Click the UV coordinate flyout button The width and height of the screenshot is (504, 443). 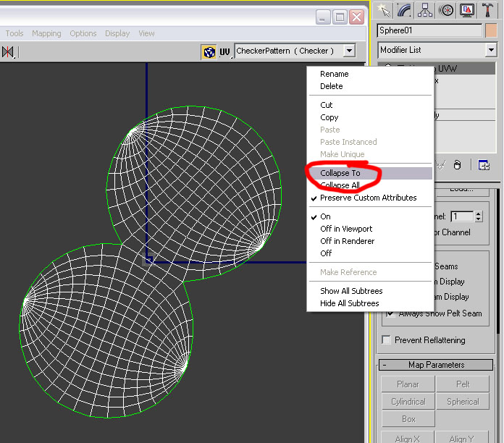click(x=225, y=51)
